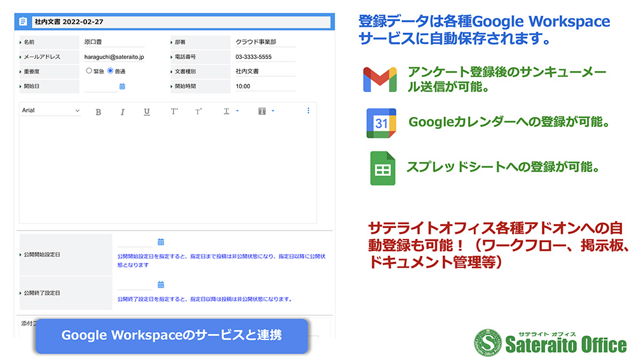Click the 公開開始設定日 date input field
This screenshot has width=636, height=364.
[x=135, y=242]
